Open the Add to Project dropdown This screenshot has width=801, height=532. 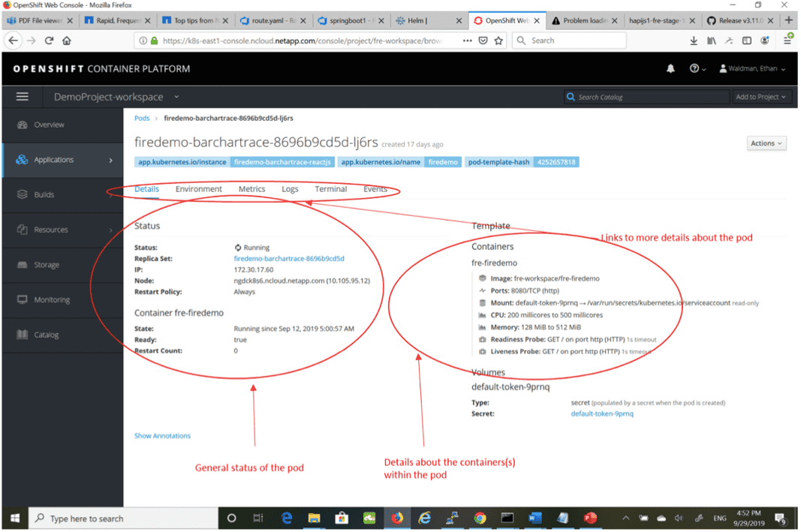760,97
